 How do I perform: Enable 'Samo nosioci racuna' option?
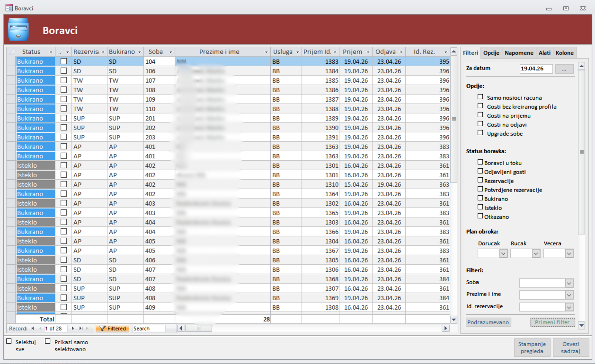click(480, 97)
